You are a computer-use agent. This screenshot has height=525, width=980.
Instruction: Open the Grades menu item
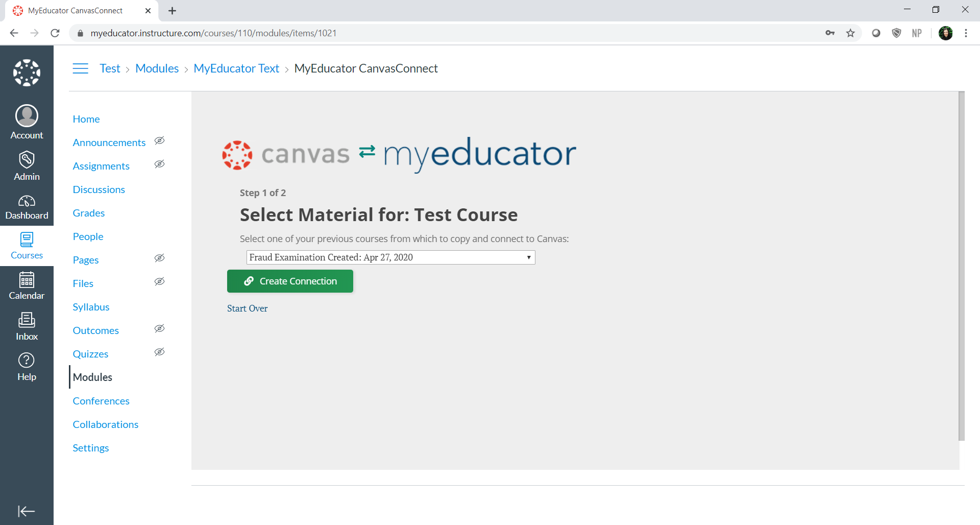click(89, 213)
